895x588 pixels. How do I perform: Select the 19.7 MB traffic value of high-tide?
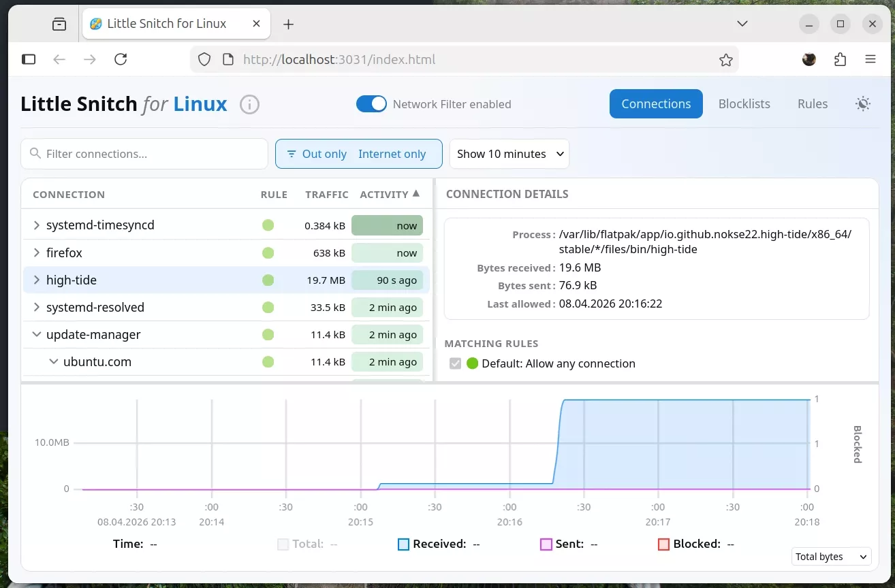(x=326, y=280)
